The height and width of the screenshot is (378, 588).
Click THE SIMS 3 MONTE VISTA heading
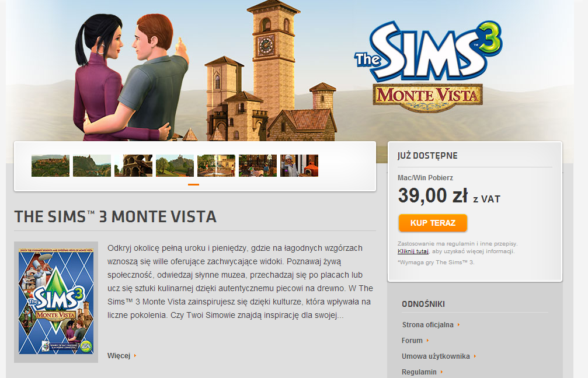pyautogui.click(x=116, y=217)
